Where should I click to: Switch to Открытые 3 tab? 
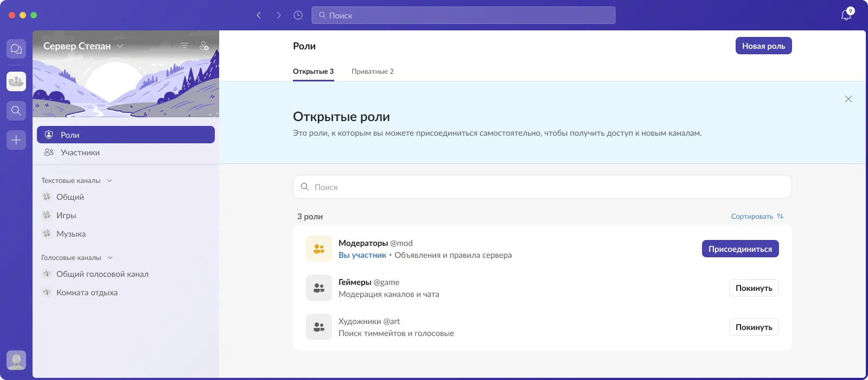point(314,72)
